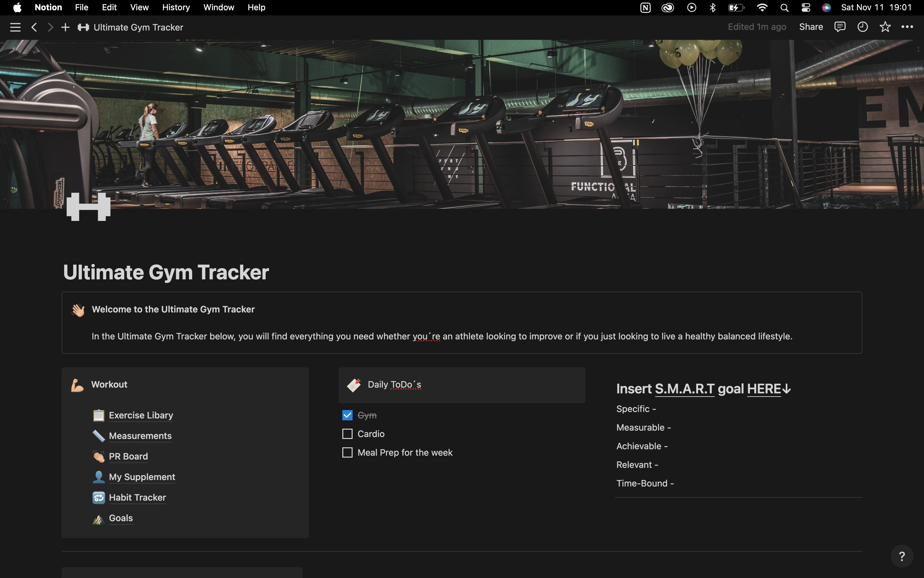Click the Ultimate Gym Tracker breadcrumb title
Viewport: 924px width, 578px height.
[x=138, y=27]
